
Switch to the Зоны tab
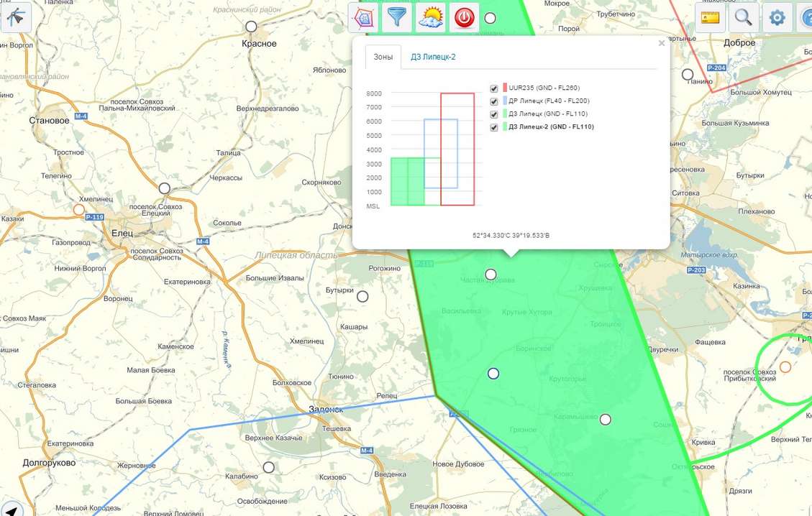coord(383,57)
